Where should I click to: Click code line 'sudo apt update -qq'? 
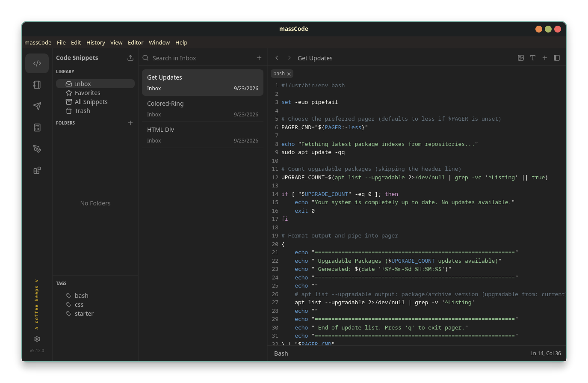pos(313,152)
